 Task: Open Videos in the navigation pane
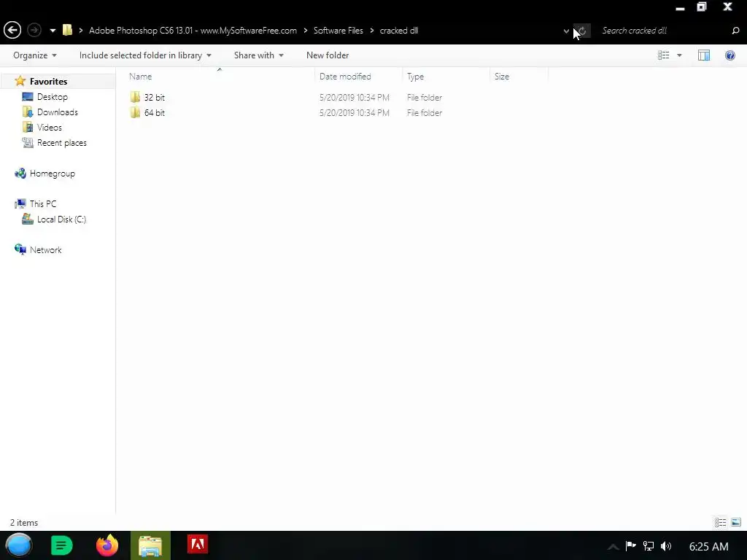(49, 127)
